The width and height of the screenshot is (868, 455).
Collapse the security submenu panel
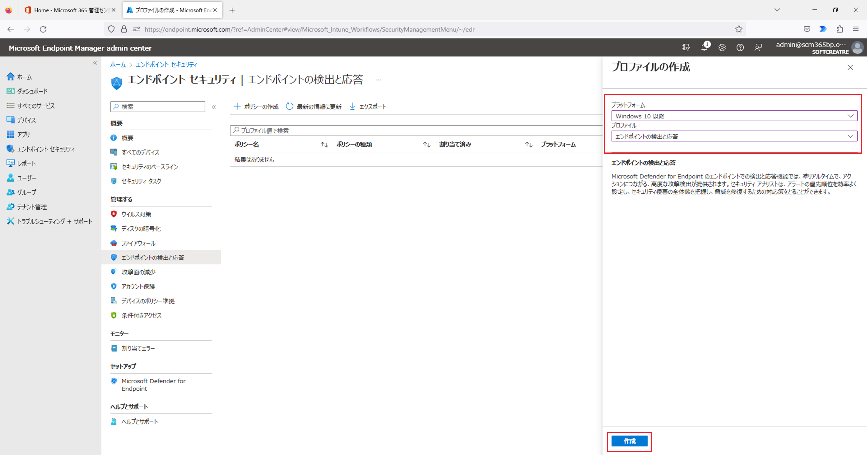point(214,107)
